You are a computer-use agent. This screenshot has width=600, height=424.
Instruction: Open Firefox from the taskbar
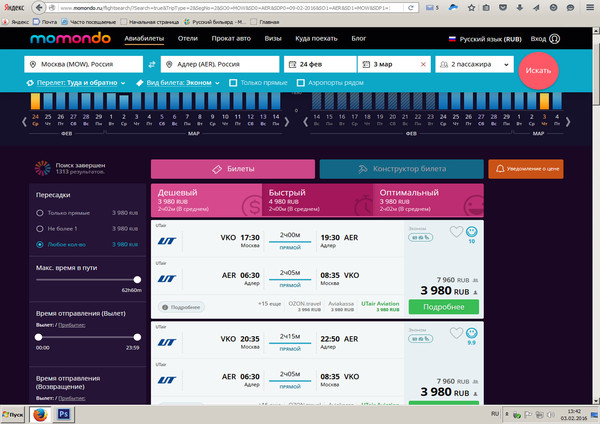40,414
